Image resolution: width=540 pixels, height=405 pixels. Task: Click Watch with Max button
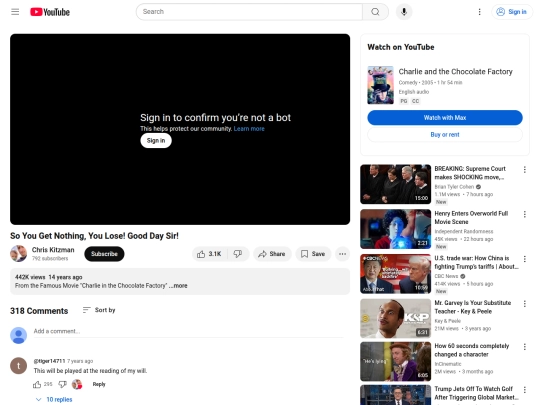pos(445,118)
